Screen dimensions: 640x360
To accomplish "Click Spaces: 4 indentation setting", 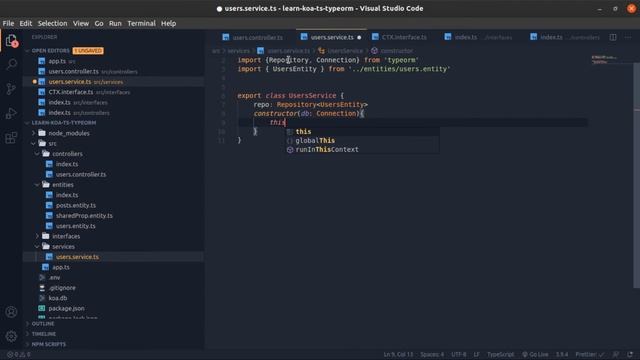I will [432, 354].
